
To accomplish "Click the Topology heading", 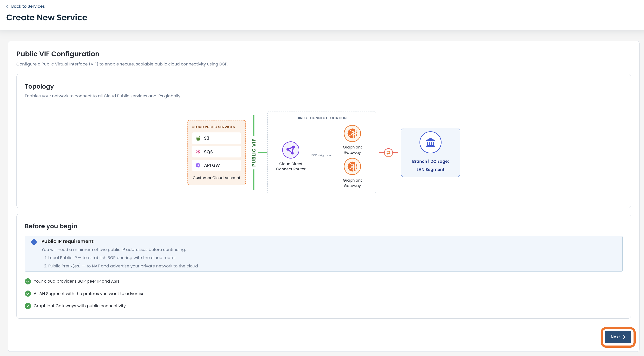I will [39, 86].
